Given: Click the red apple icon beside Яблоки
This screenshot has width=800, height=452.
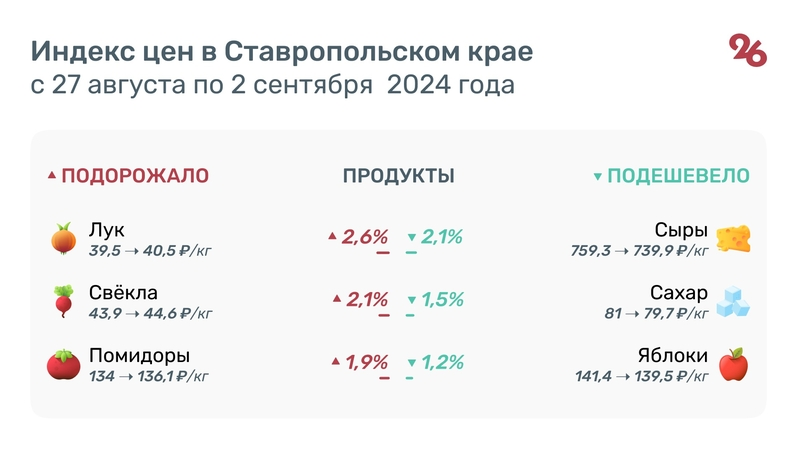Looking at the screenshot, I should point(733,364).
